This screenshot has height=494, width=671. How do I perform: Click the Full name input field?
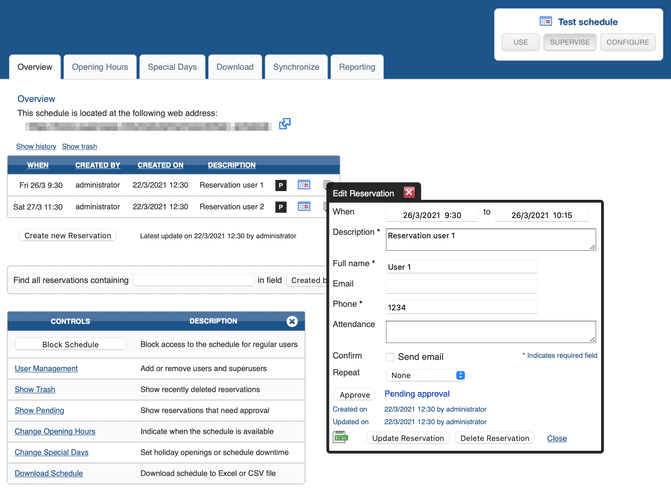[462, 267]
